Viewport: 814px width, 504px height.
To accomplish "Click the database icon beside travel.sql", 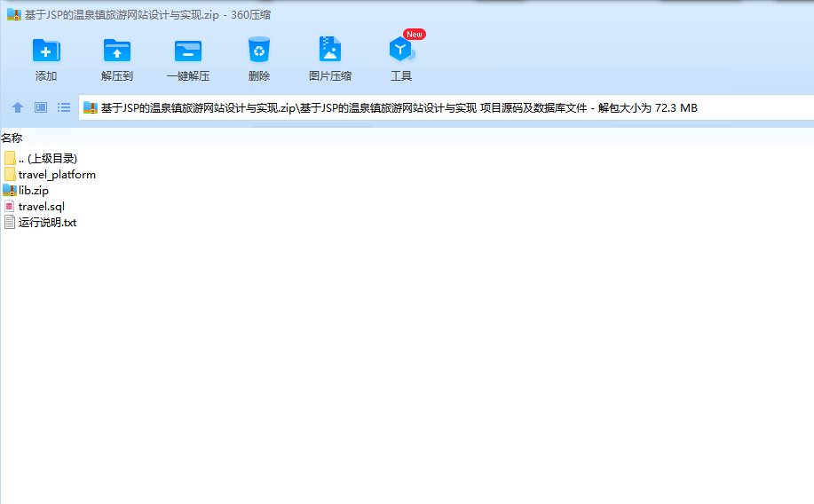I will (10, 206).
